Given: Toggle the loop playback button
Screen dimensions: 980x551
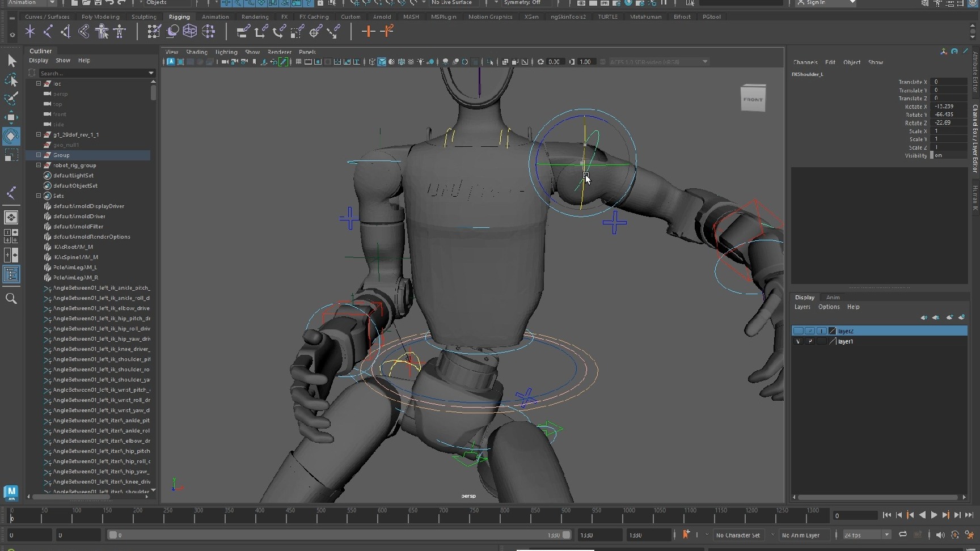Looking at the screenshot, I should point(902,535).
